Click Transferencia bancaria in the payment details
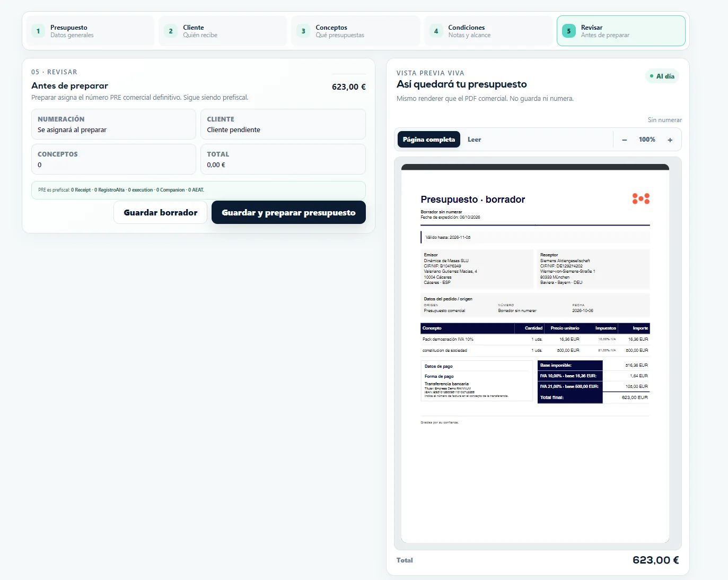728x580 pixels. tap(446, 384)
